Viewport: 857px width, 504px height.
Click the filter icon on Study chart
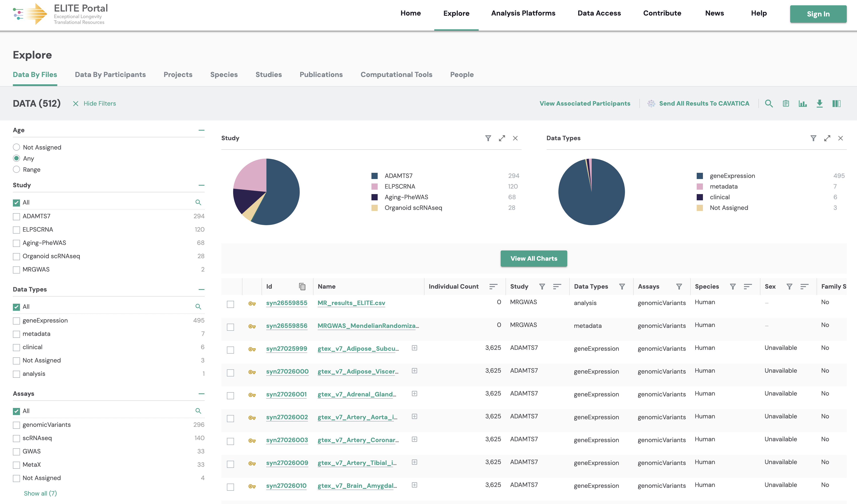click(488, 138)
